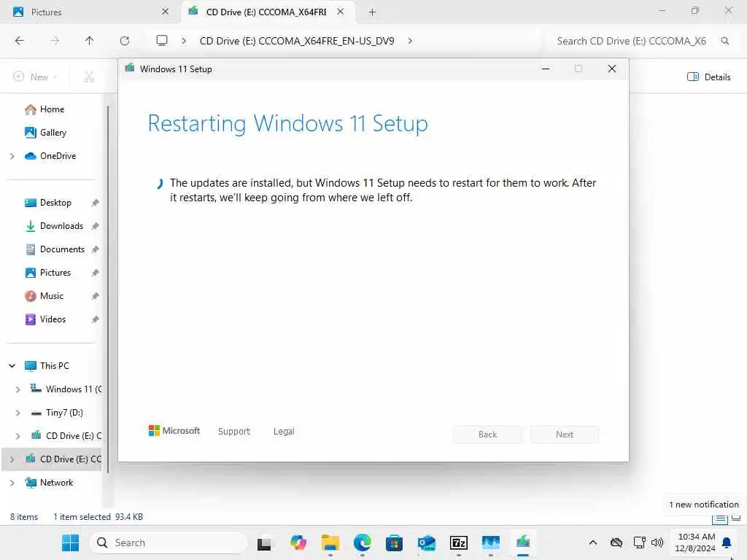Click the search magnifier in Explorer

(725, 41)
